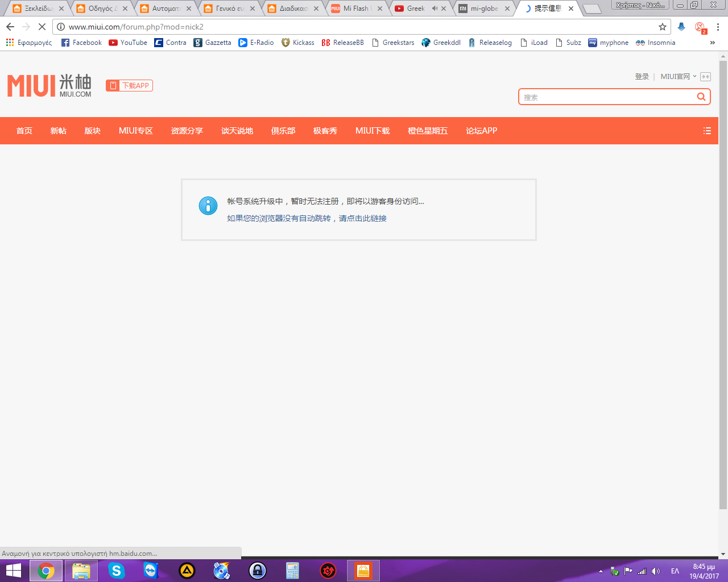Close the 提示信息 tab
The width and height of the screenshot is (728, 582).
tap(571, 9)
